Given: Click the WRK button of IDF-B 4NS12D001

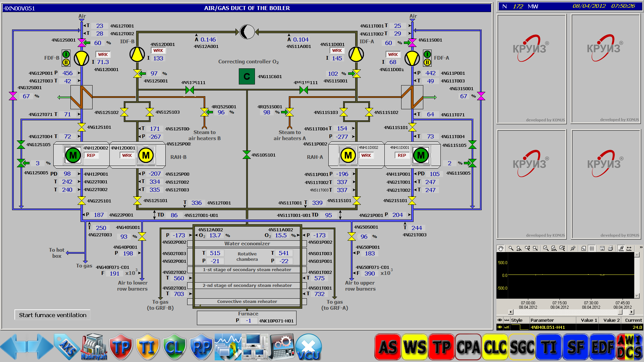Looking at the screenshot, I should (x=158, y=50).
